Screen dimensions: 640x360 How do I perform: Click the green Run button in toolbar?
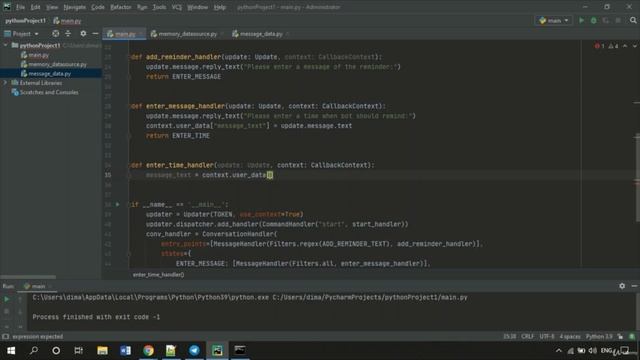click(581, 20)
